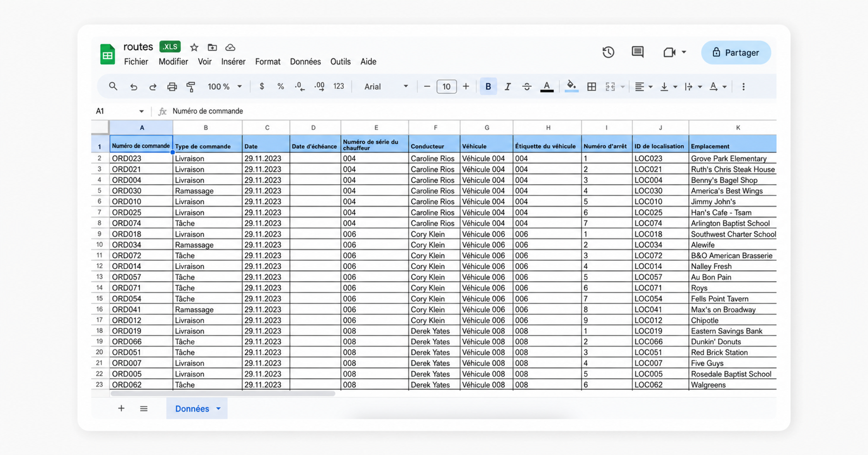
Task: Open the Arial font dropdown
Action: pos(386,86)
